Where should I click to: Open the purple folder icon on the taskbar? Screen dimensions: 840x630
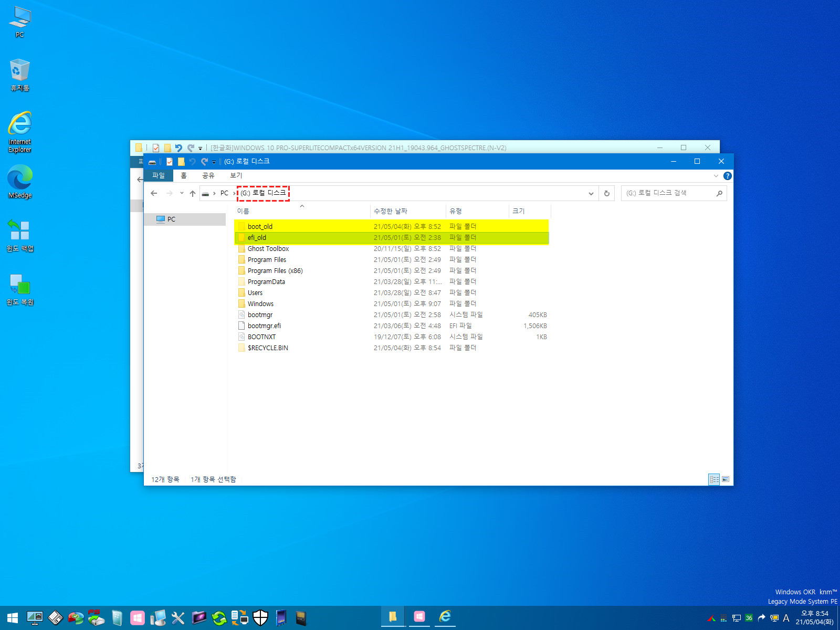coord(198,618)
